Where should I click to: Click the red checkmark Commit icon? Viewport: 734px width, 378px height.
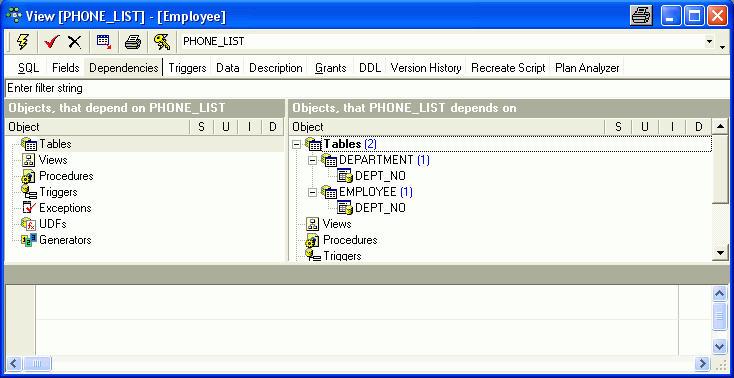51,42
